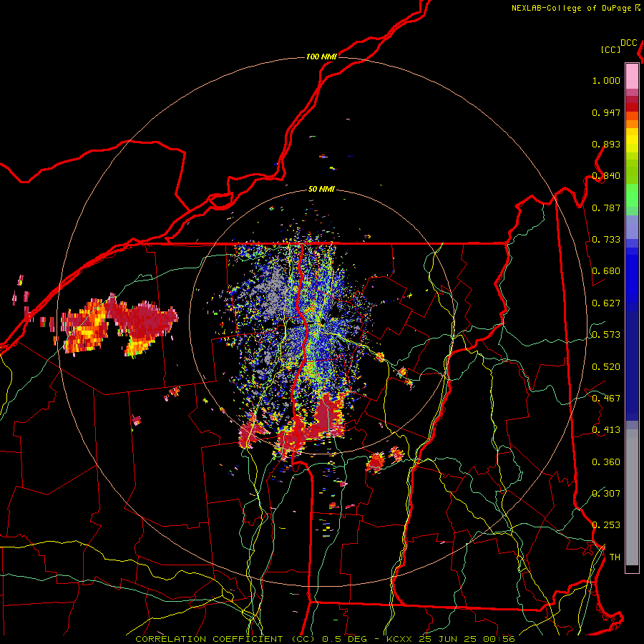Click the 1.000 value on color scale
This screenshot has width=644, height=644.
[606, 80]
